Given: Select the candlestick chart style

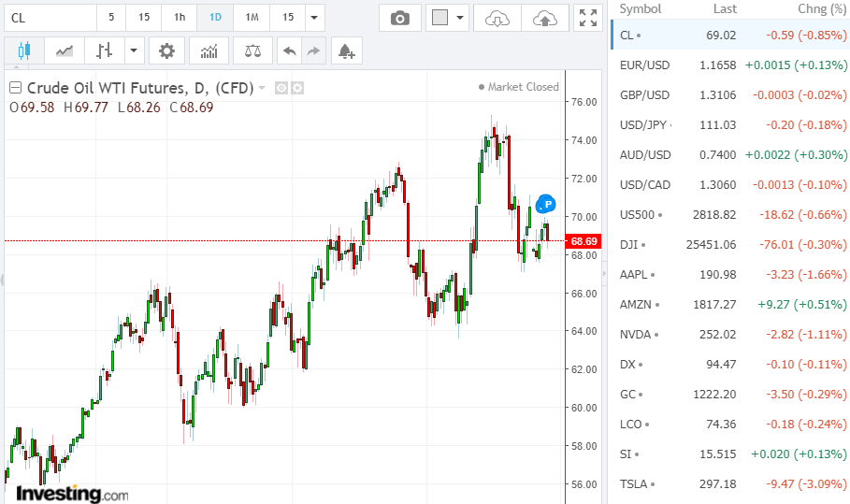Looking at the screenshot, I should [x=24, y=50].
